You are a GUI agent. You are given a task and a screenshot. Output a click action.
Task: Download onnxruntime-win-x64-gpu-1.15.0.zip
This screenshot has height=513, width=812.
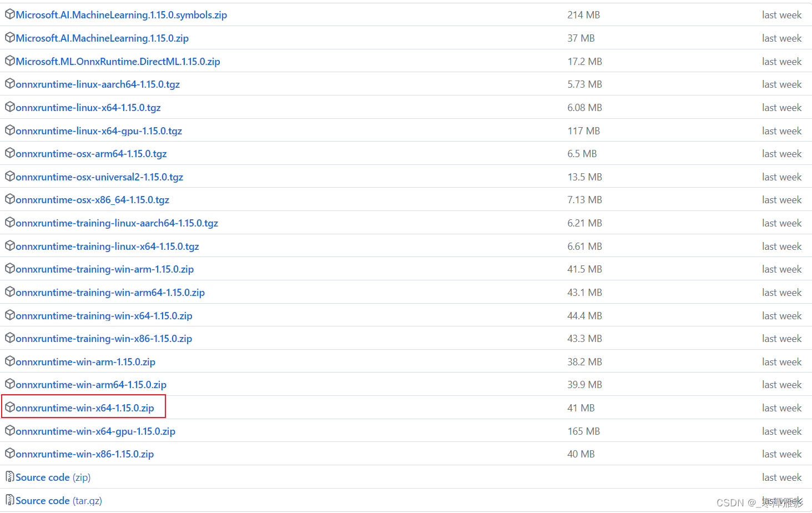tap(95, 431)
